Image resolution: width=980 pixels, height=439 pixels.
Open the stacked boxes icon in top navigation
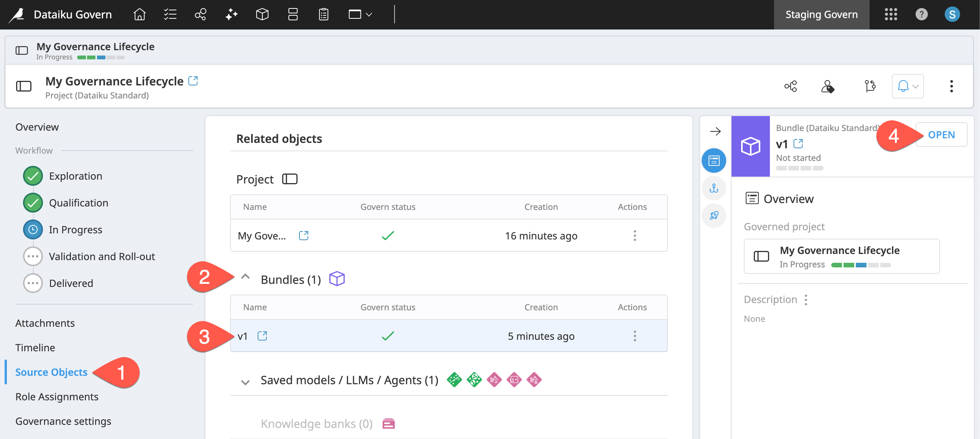(293, 15)
